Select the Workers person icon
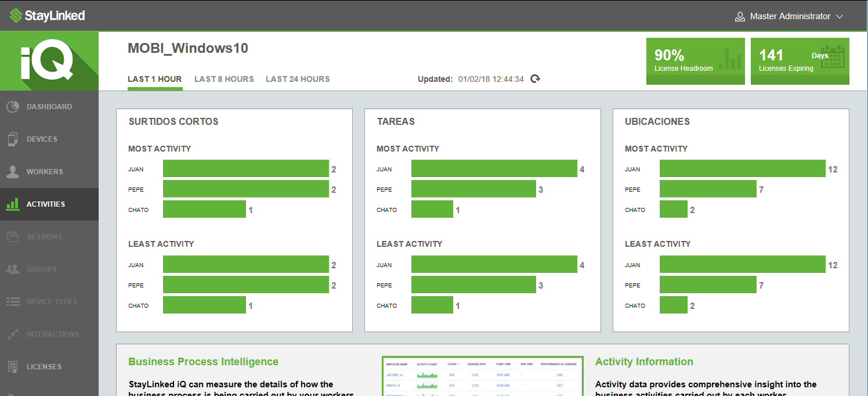 13,172
